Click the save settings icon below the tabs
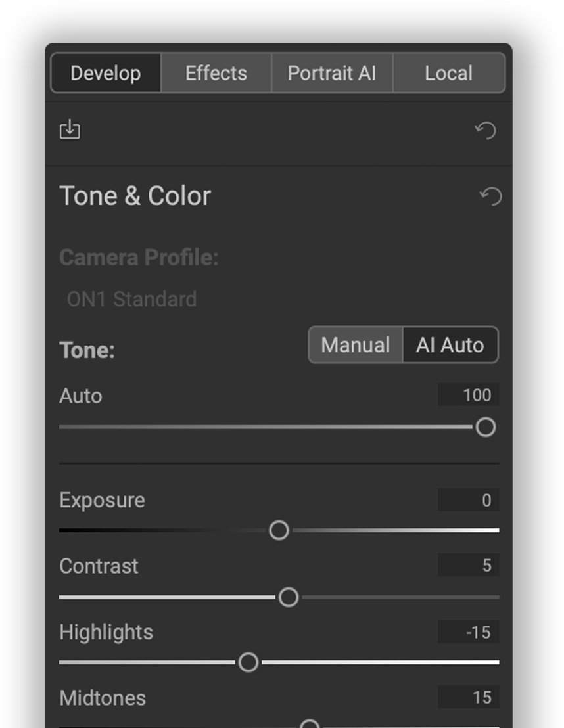The image size is (564, 728). (70, 129)
